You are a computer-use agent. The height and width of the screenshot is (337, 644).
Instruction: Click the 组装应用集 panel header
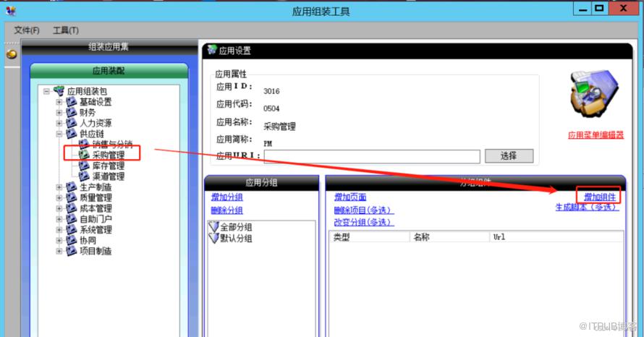[x=109, y=47]
